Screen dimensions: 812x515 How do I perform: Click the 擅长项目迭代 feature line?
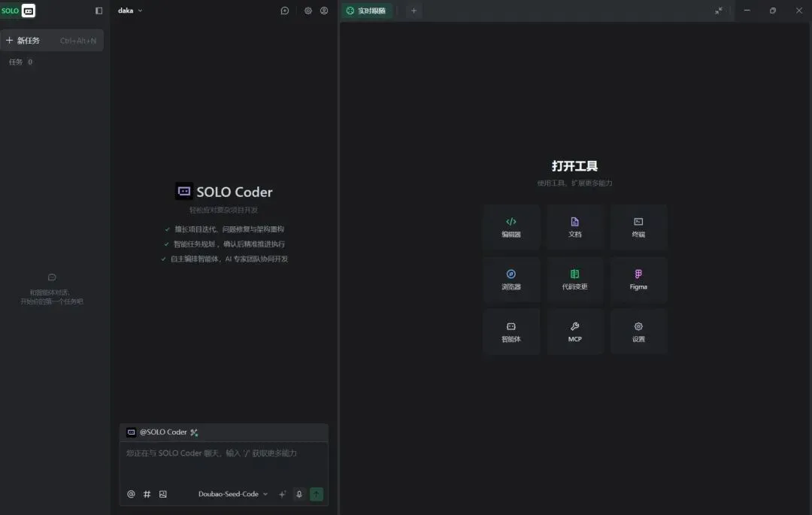tap(224, 229)
